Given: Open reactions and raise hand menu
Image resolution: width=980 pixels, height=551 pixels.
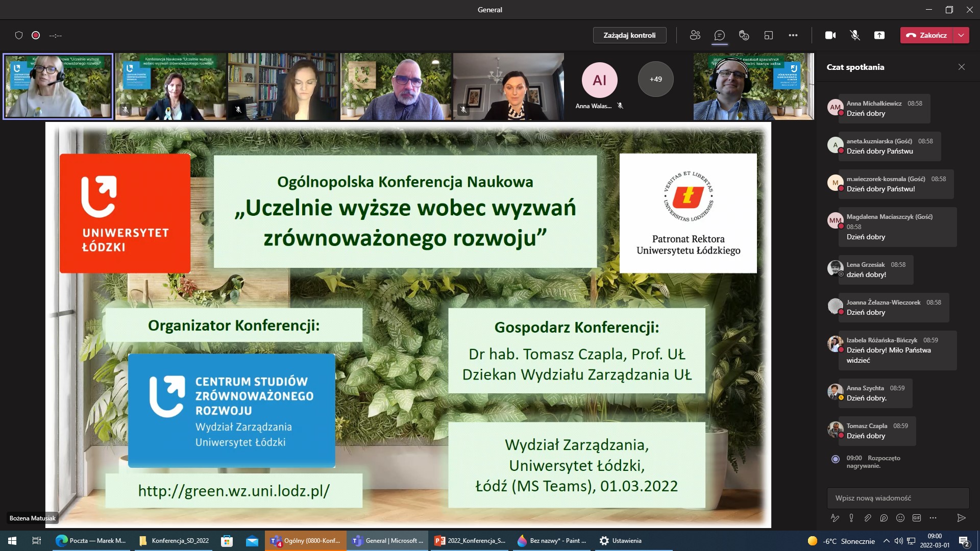Looking at the screenshot, I should click(x=744, y=35).
